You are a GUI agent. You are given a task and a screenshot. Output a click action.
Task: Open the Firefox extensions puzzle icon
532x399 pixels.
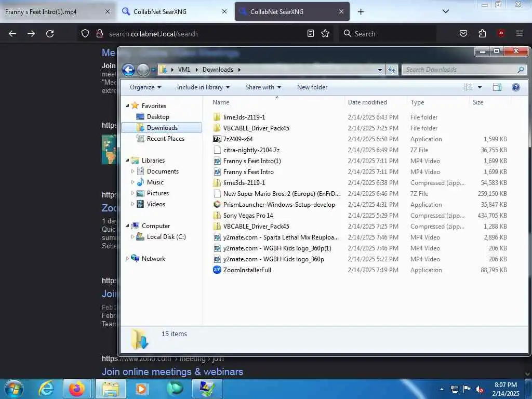[x=482, y=34]
